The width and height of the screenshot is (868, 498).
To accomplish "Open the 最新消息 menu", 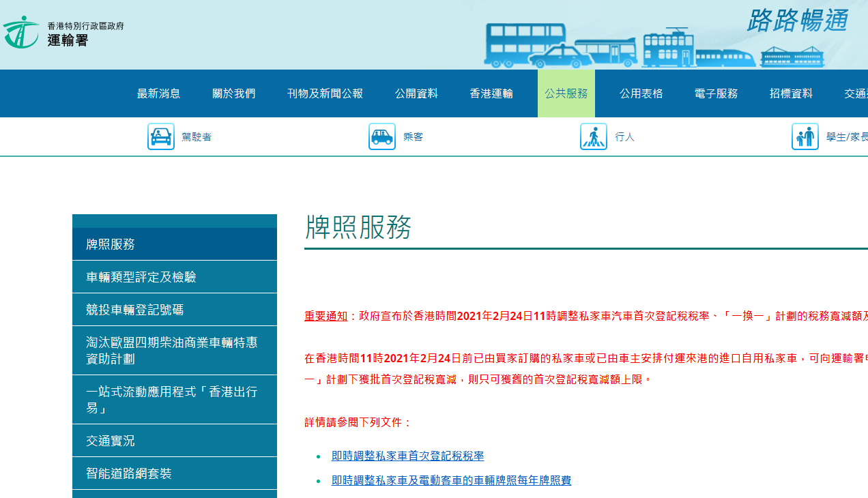I will 158,93.
